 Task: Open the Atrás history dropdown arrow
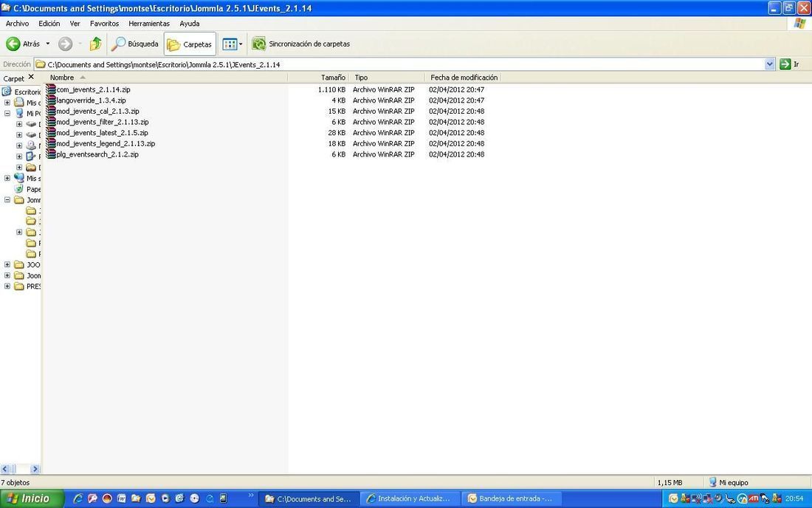point(48,44)
